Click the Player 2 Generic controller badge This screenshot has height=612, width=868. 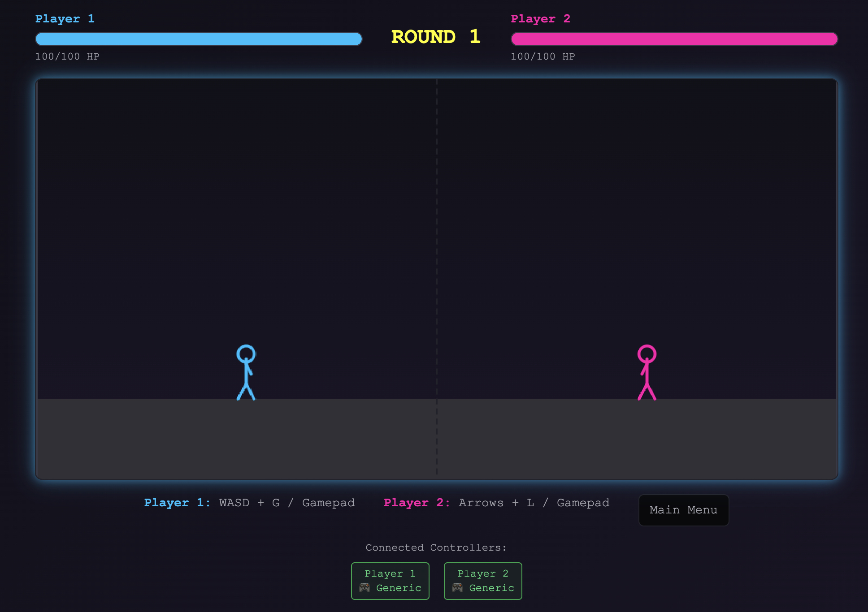tap(482, 581)
